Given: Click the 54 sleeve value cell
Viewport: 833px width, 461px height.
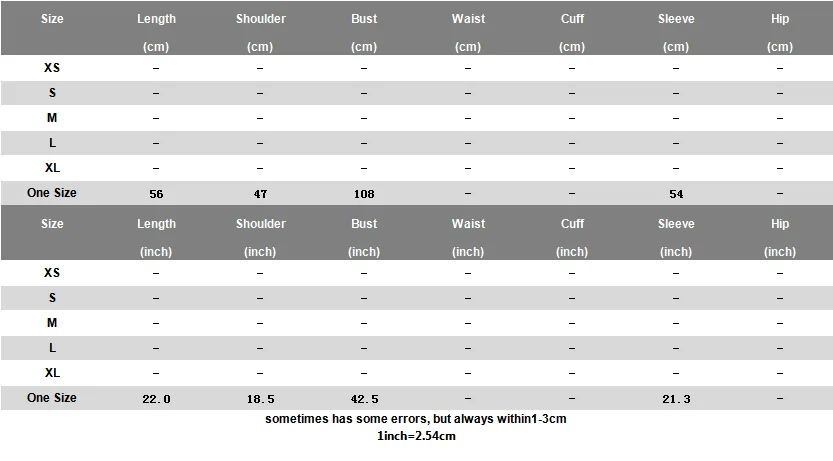Looking at the screenshot, I should [676, 194].
